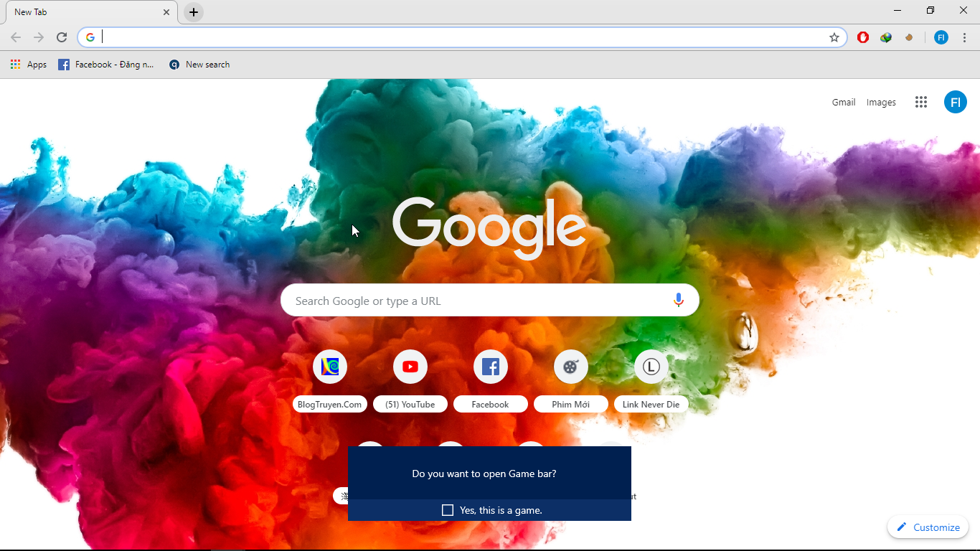980x551 pixels.
Task: Open a new tab with plus button
Action: point(194,12)
